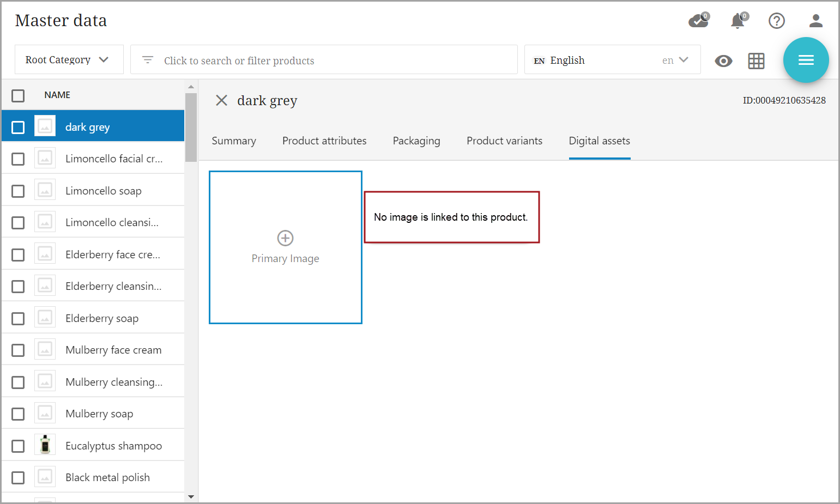This screenshot has width=840, height=504.
Task: Open the help question mark icon
Action: [776, 21]
